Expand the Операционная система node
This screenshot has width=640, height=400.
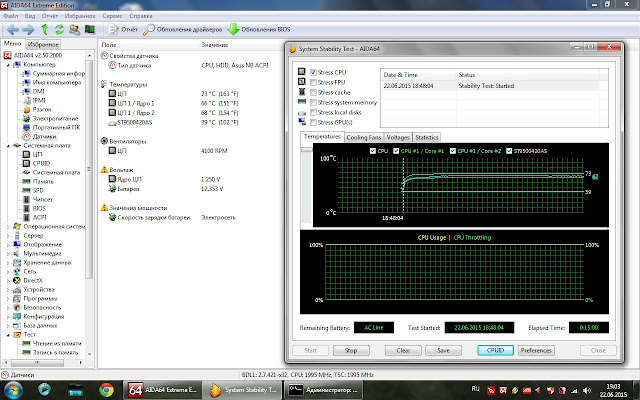(x=8, y=227)
